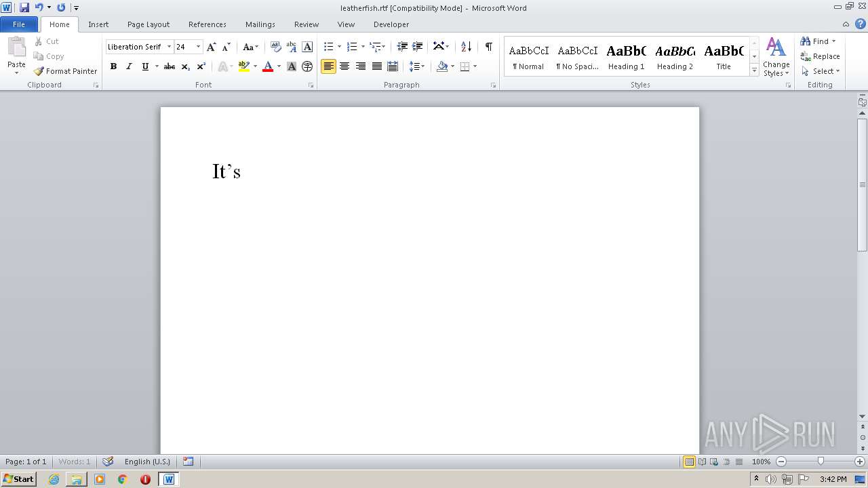Screen dimensions: 868x488
Task: Toggle Justify alignment
Action: (x=376, y=66)
